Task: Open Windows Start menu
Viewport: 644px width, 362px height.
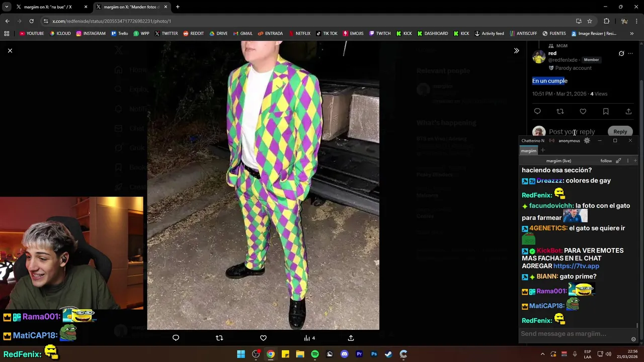Action: tap(241, 354)
